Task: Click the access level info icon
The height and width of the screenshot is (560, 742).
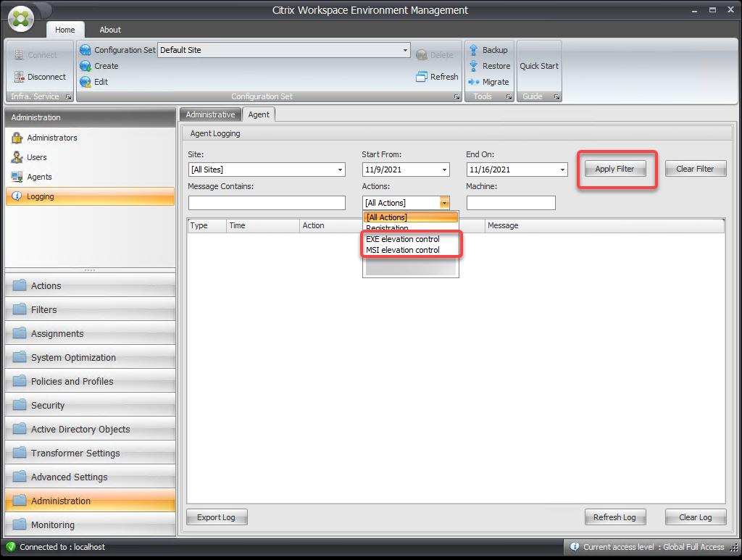Action: (x=575, y=547)
